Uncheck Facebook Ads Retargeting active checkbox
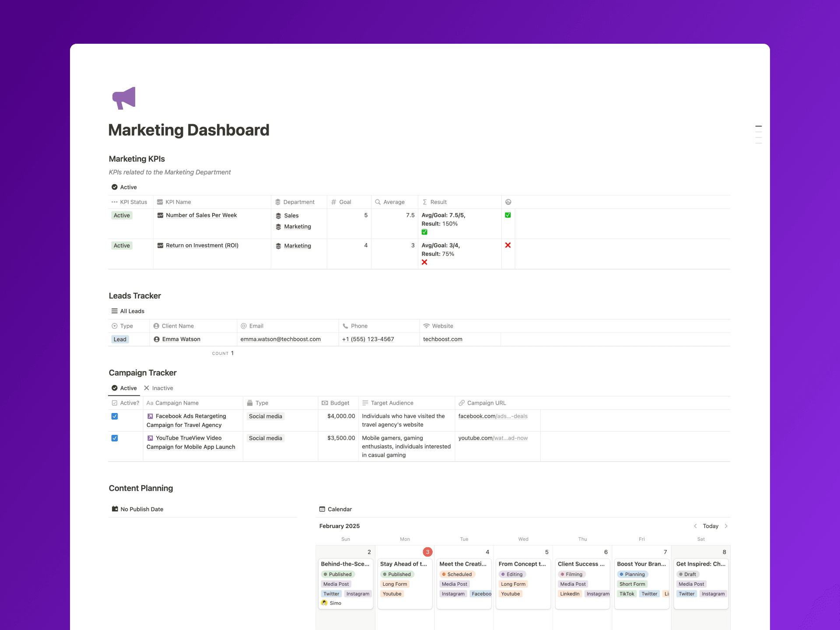Image resolution: width=840 pixels, height=630 pixels. pos(115,416)
